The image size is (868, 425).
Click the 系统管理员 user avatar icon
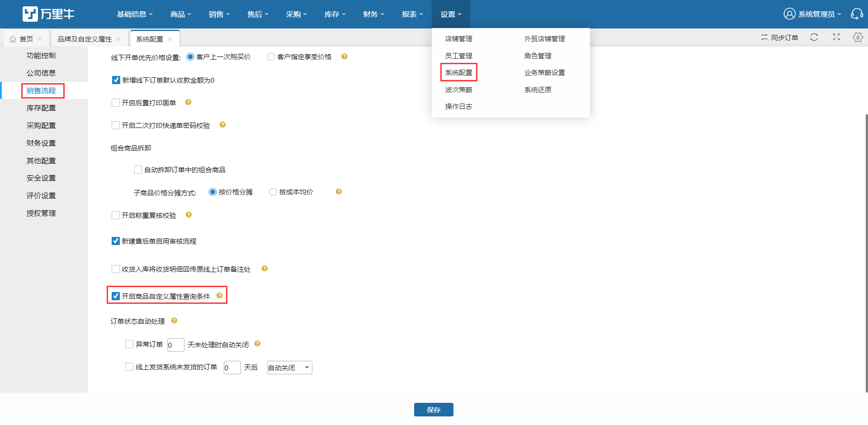click(789, 14)
